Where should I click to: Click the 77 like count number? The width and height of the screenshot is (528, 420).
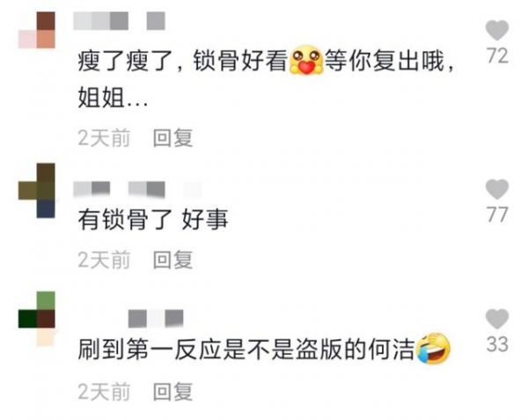(x=497, y=215)
